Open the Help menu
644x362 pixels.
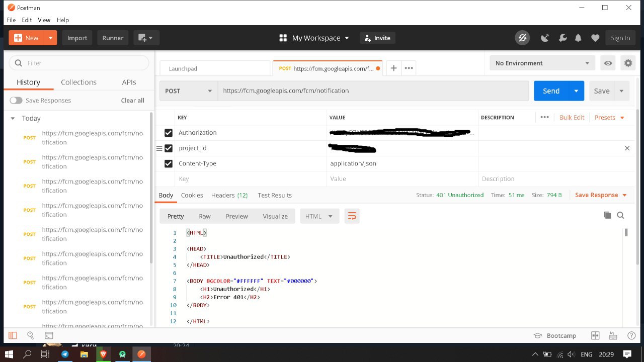63,20
